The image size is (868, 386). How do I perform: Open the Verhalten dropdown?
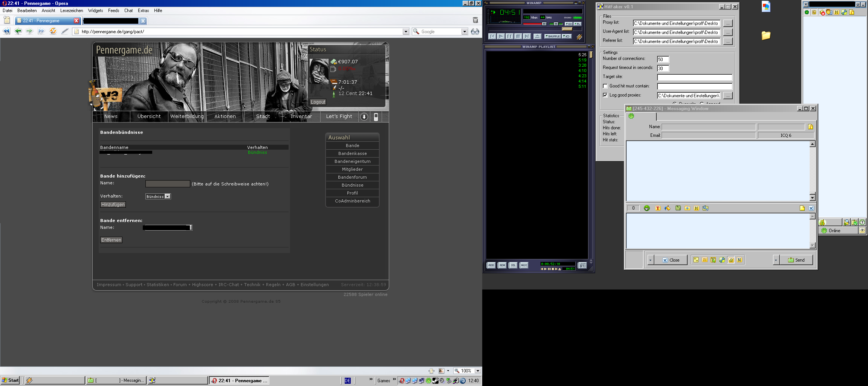point(168,196)
